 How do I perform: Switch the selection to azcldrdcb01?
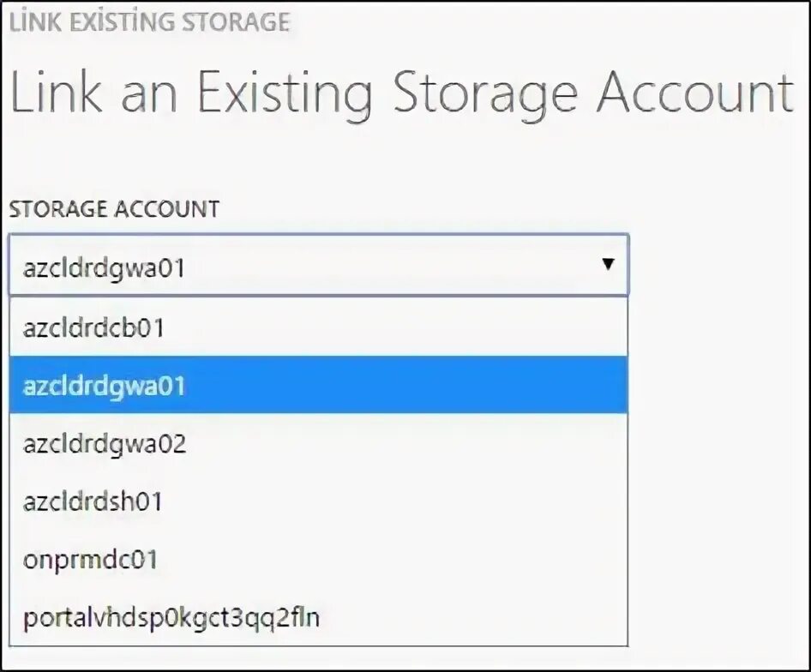(x=94, y=327)
